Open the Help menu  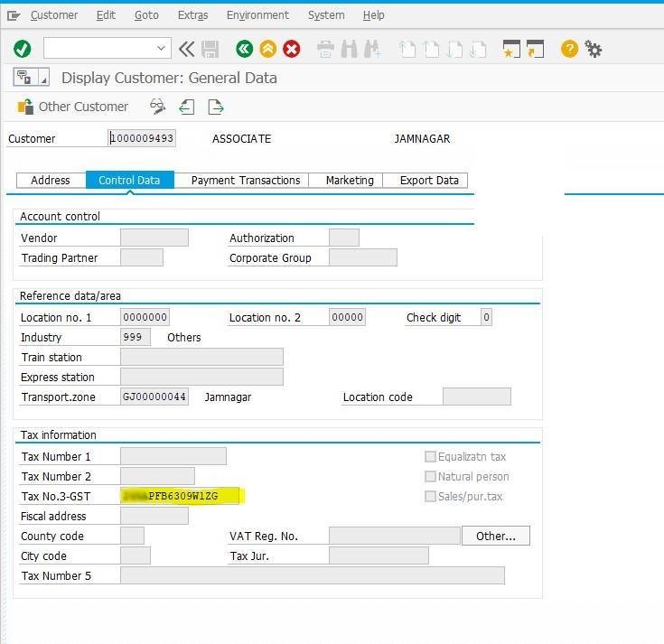point(373,15)
